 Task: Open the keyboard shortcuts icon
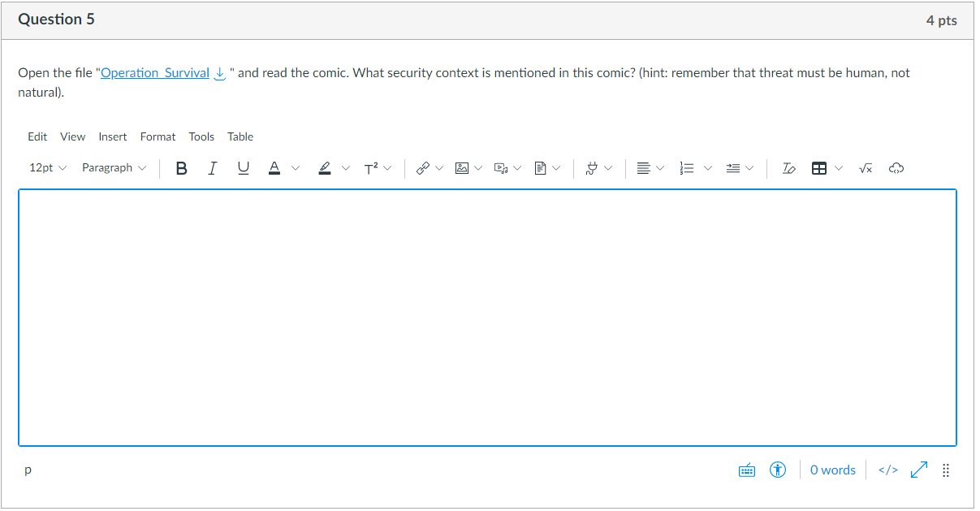click(x=746, y=470)
